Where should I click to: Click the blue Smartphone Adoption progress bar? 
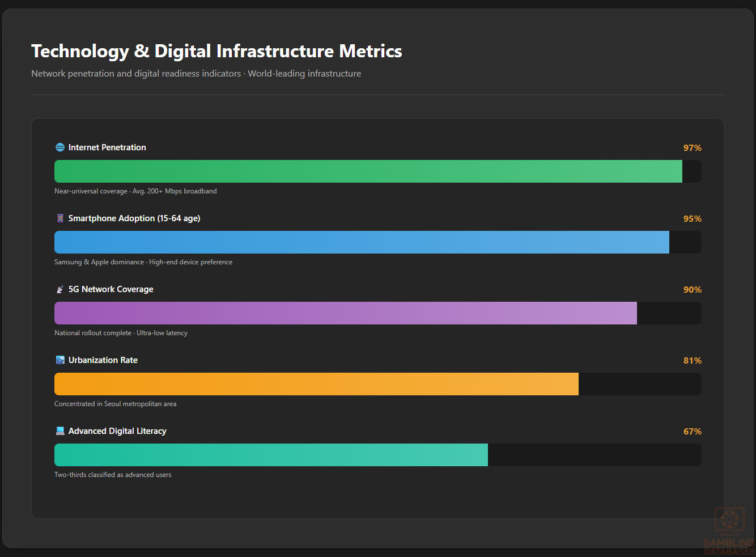362,242
